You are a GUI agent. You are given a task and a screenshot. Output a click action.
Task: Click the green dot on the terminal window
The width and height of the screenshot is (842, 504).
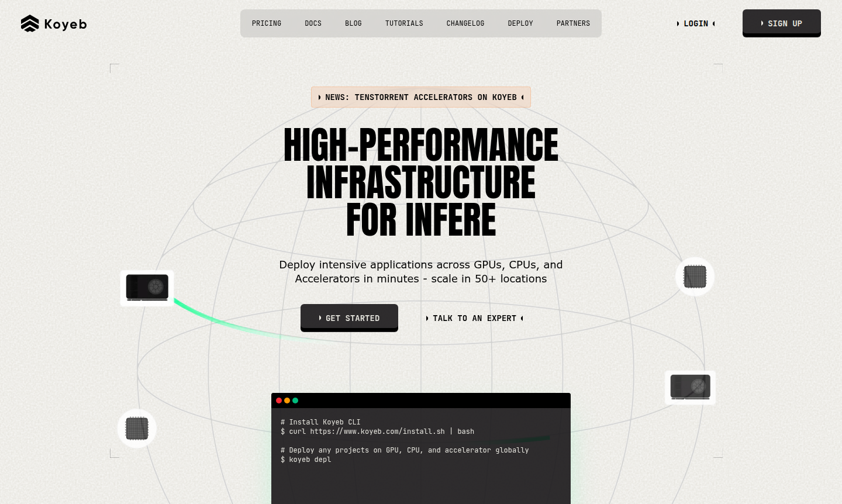tap(295, 401)
